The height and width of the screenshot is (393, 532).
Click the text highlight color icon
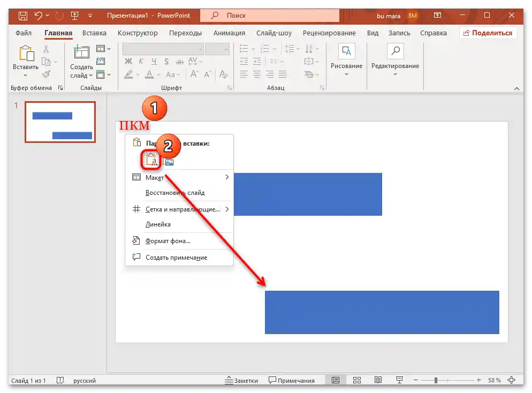(x=130, y=74)
